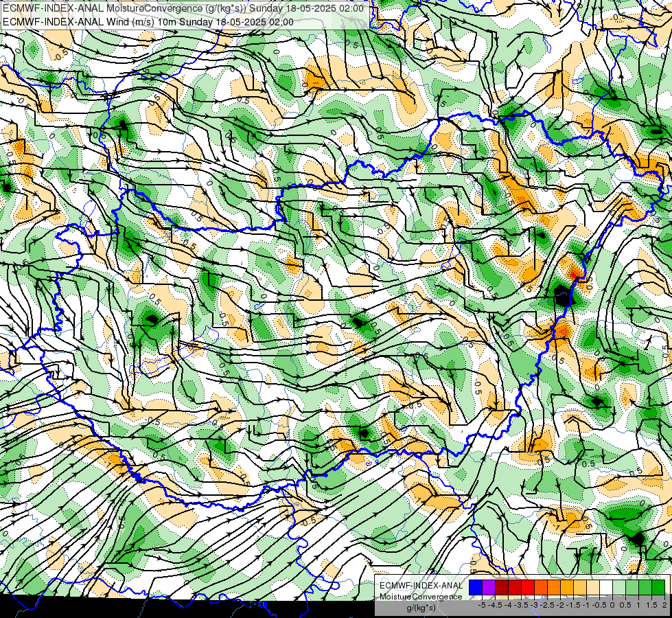
Task: Click the blue swatch in the legend
Action: click(x=476, y=588)
